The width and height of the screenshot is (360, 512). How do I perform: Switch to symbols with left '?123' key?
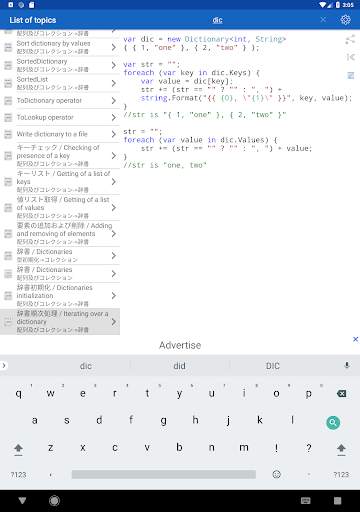tap(18, 474)
